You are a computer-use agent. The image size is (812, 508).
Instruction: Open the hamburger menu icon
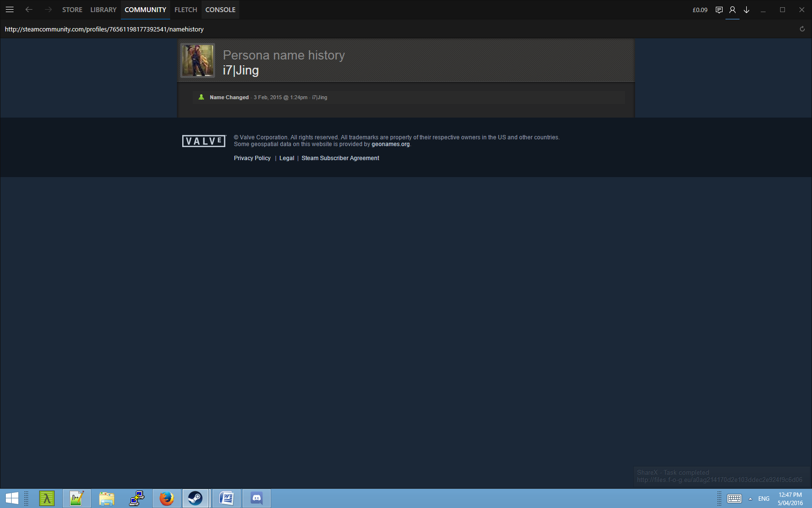(x=10, y=10)
